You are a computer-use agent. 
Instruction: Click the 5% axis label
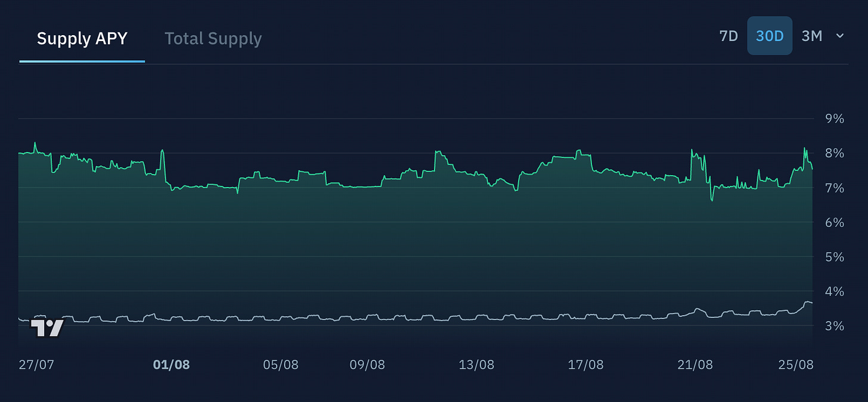[x=835, y=257]
